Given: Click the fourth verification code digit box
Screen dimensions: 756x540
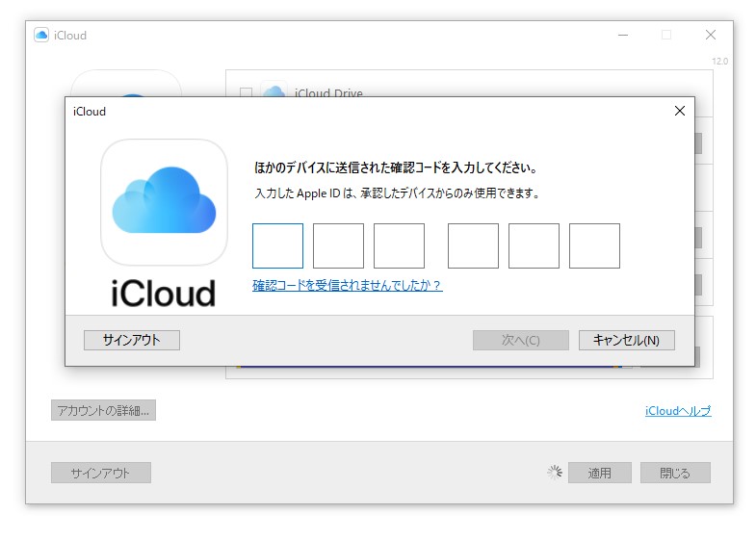Looking at the screenshot, I should click(x=473, y=245).
